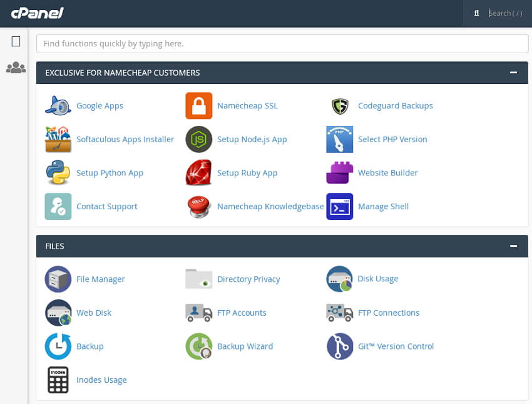Open the Codeguard Backups link
Screen dimensions: 532x404
coord(396,106)
